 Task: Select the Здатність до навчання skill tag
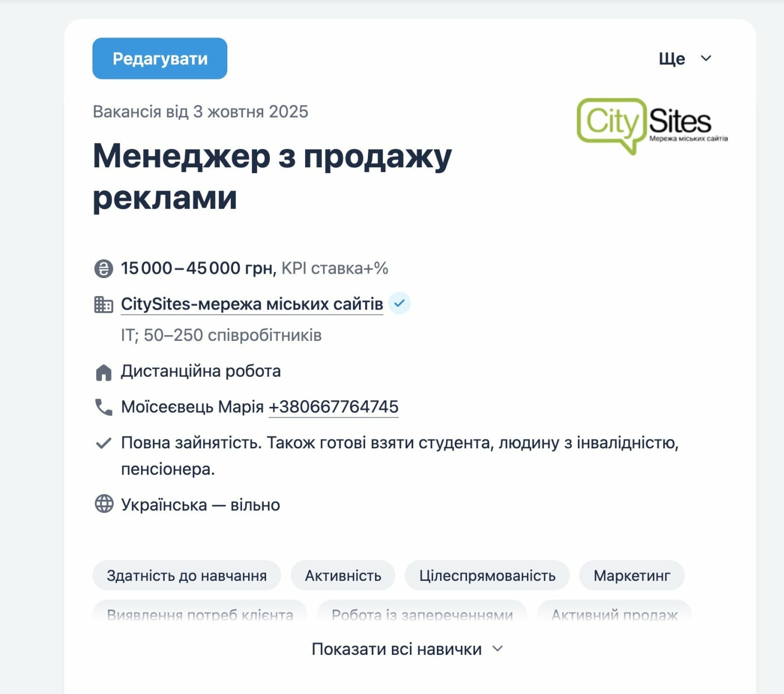[x=186, y=575]
